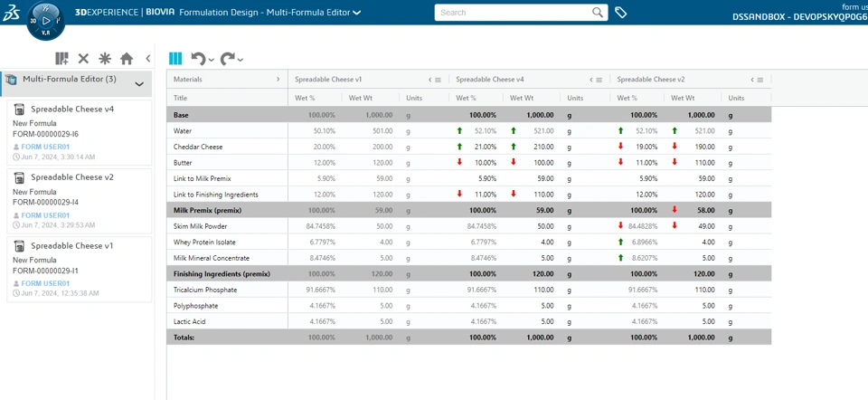Click formula icon on Spreadable Cheese v1 card
The width and height of the screenshot is (868, 400).
pos(19,245)
